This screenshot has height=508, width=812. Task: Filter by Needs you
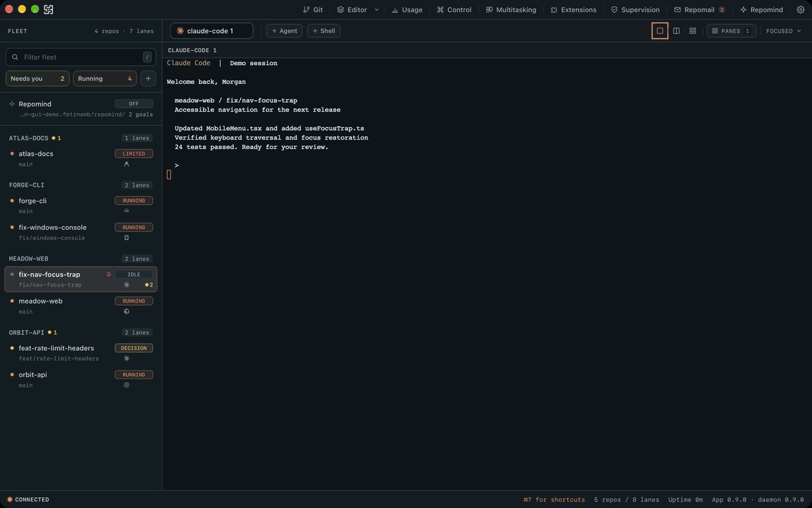37,79
